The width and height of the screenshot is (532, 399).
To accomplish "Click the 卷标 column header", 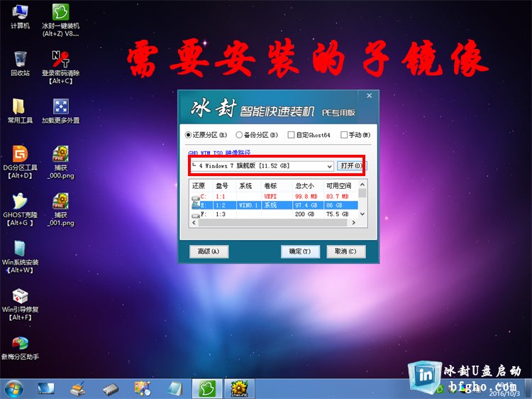I will click(x=277, y=186).
